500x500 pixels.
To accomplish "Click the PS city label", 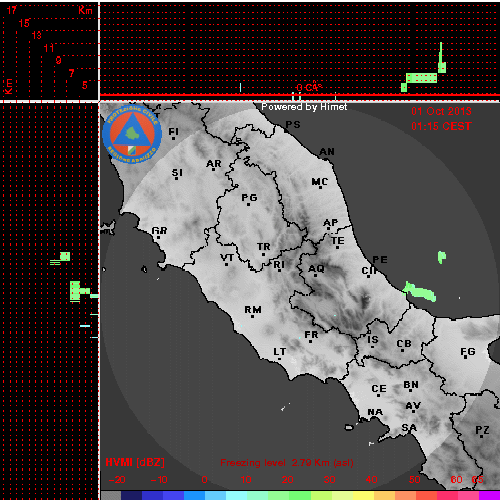I will [293, 125].
